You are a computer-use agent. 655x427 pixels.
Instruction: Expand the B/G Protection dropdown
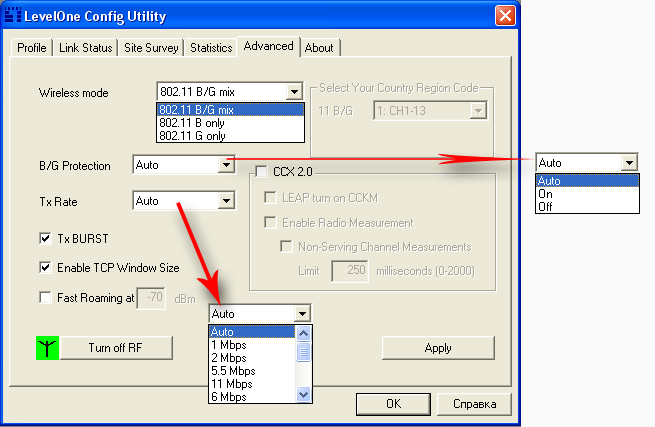coord(226,165)
